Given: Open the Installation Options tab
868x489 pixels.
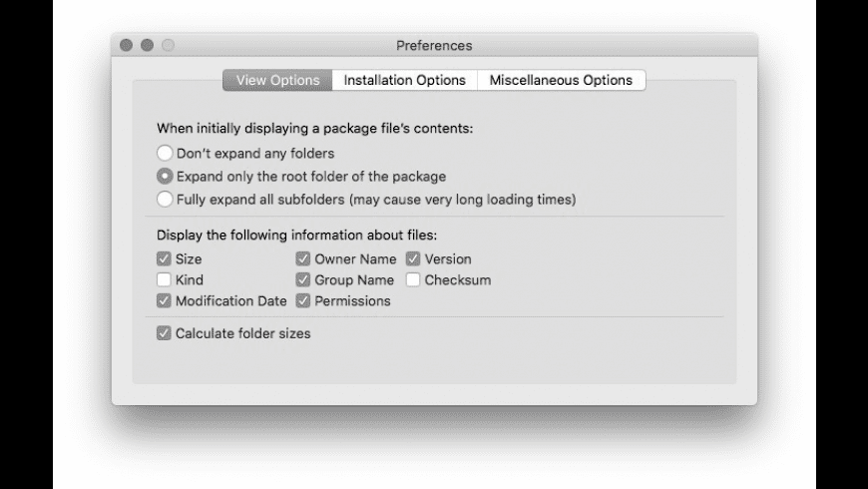Looking at the screenshot, I should point(404,80).
